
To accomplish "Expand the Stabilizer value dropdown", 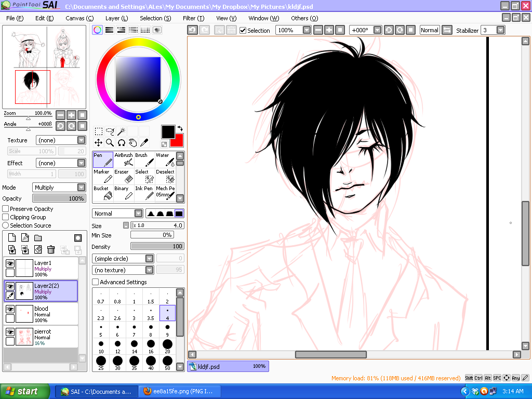I will pyautogui.click(x=500, y=30).
